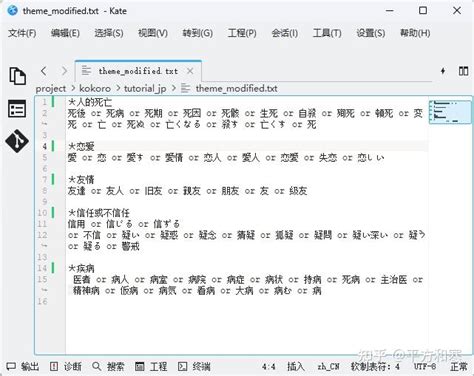Viewport: 474px width, 376px height.
Task: Click the 插入 insert mode indicator
Action: point(296,367)
